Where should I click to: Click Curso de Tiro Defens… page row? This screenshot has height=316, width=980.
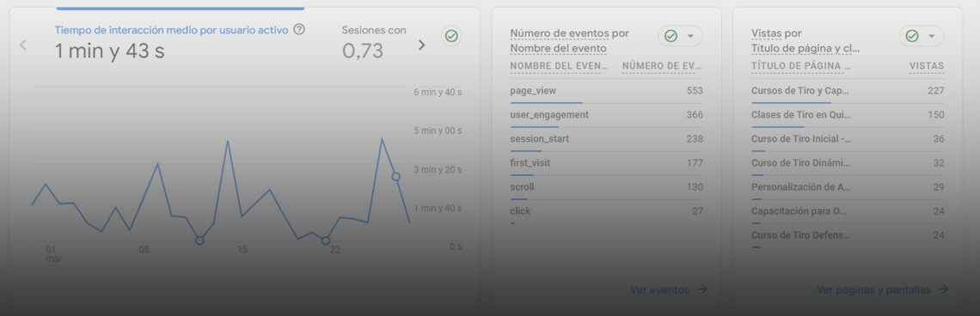pos(848,236)
